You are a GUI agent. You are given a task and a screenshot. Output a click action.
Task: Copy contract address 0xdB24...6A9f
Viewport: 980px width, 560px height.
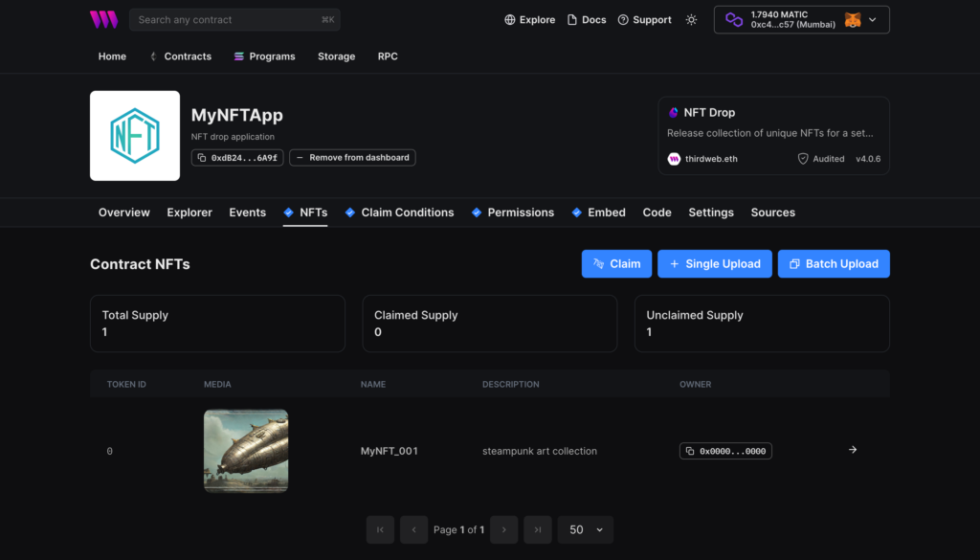click(x=237, y=158)
